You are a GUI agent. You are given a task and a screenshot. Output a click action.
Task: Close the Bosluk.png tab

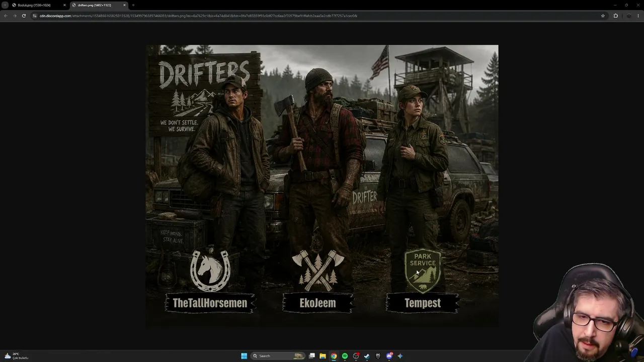point(64,5)
